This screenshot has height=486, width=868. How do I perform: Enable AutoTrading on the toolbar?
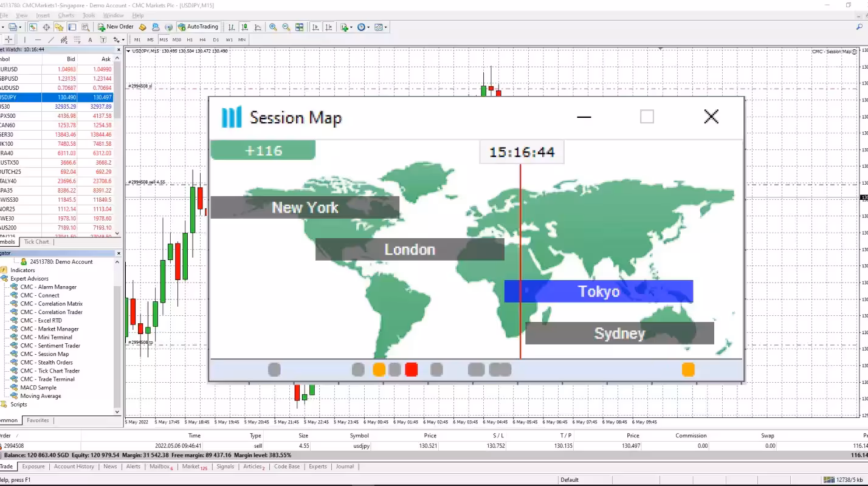(x=198, y=27)
